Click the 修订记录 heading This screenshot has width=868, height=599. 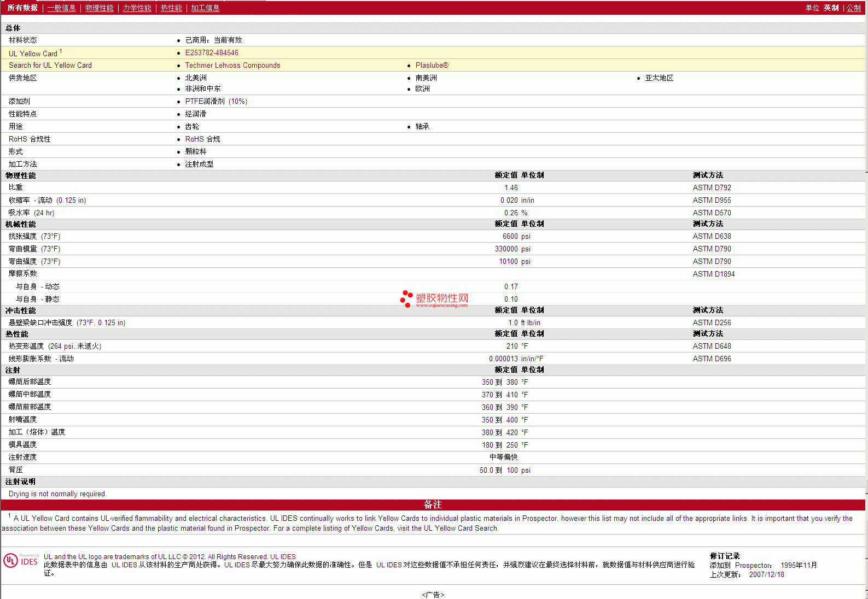pyautogui.click(x=725, y=556)
